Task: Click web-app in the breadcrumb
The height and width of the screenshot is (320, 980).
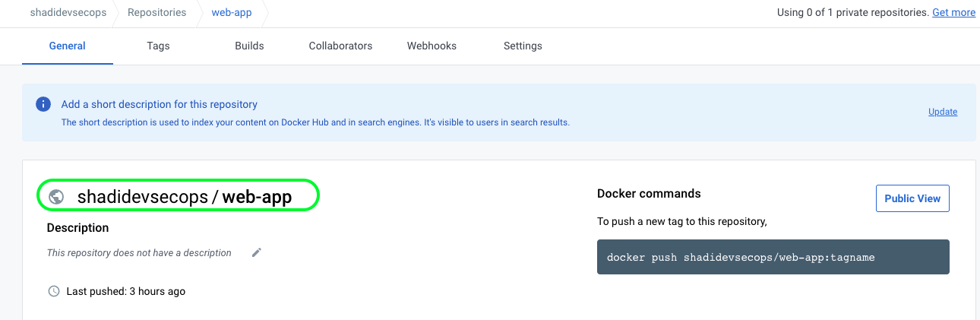Action: (x=232, y=12)
